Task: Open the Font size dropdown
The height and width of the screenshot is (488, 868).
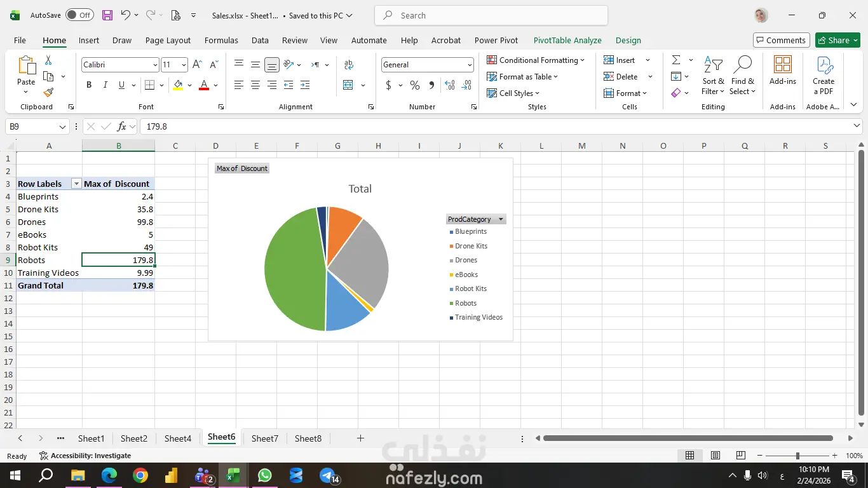Action: [x=184, y=65]
